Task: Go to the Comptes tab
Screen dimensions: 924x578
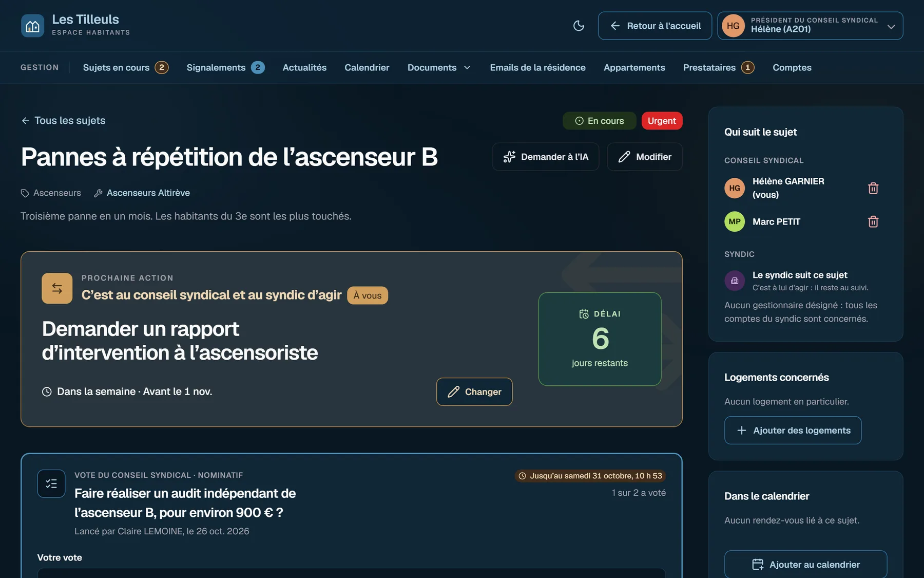Action: [792, 67]
